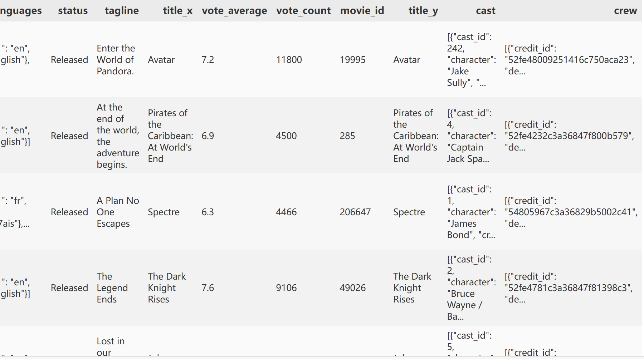Click the crew column header

(x=625, y=11)
